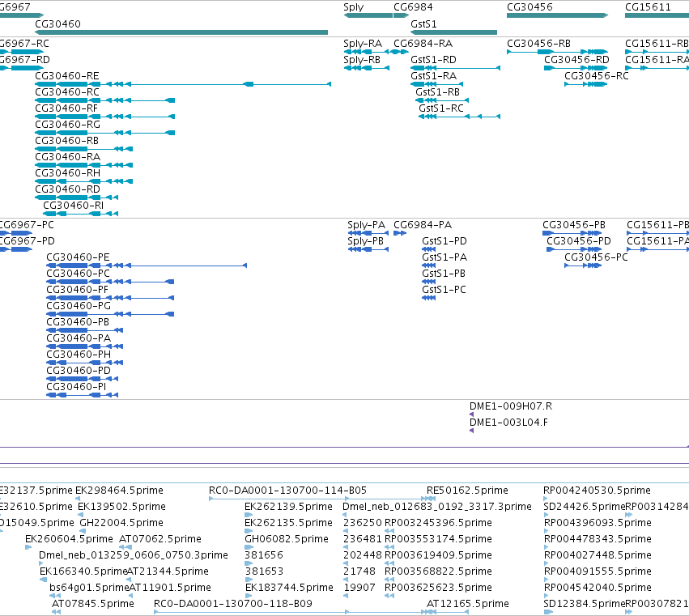Image resolution: width=689 pixels, height=616 pixels.
Task: Click the CG30456-RC transcript
Action: coord(586,84)
